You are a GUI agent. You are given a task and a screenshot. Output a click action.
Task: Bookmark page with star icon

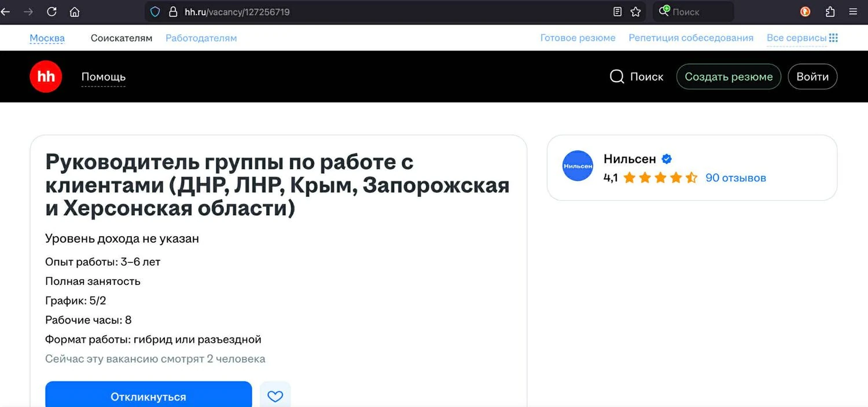(635, 12)
